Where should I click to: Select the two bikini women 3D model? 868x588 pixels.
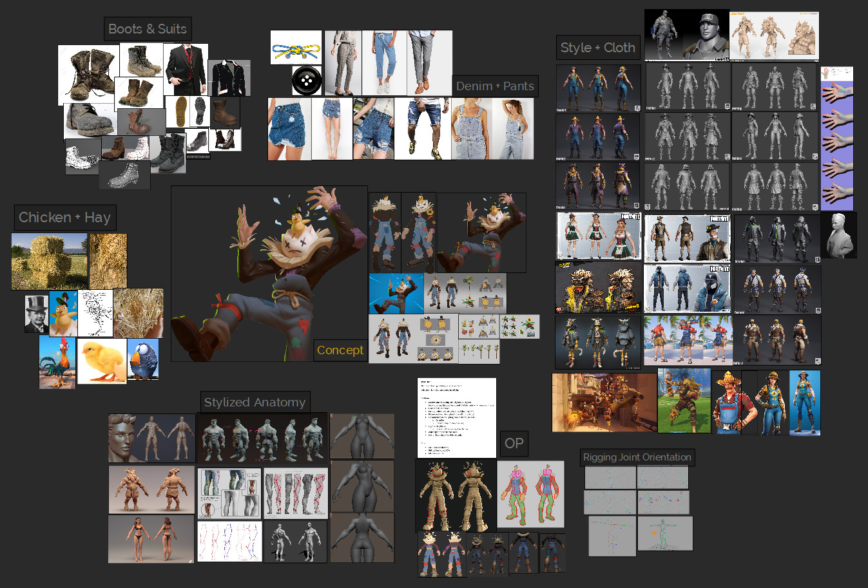click(x=151, y=539)
